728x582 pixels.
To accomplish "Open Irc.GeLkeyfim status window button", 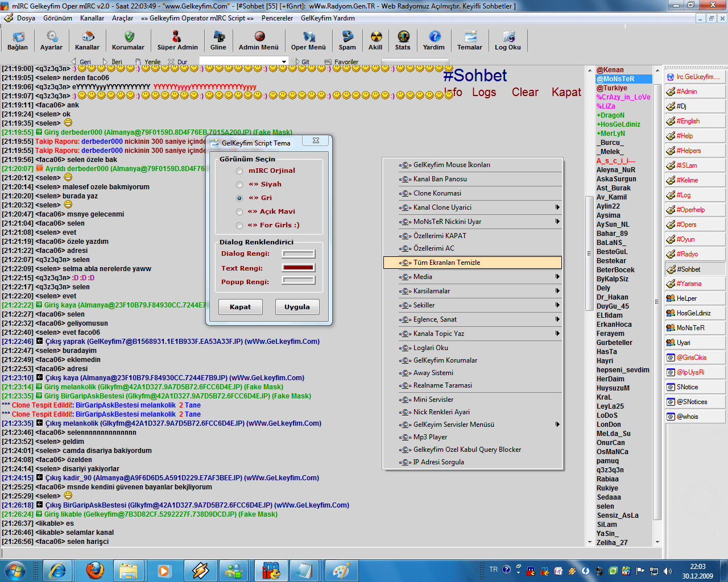I will [695, 77].
